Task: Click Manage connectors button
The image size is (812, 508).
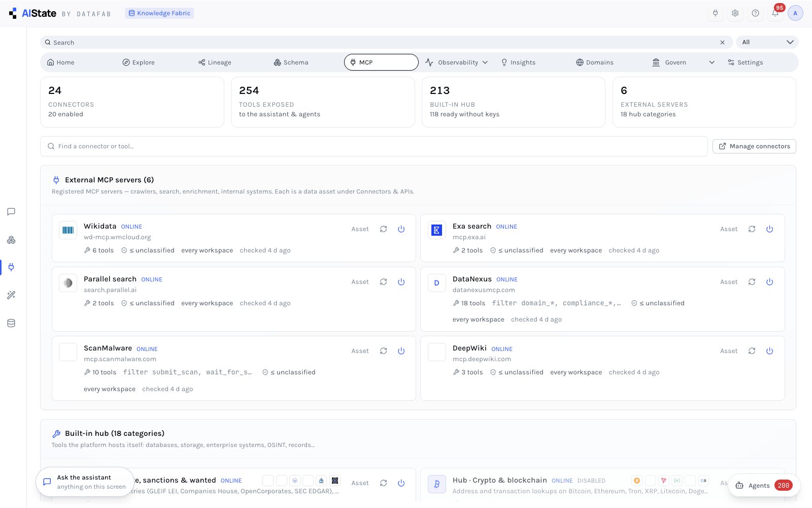Action: tap(755, 146)
